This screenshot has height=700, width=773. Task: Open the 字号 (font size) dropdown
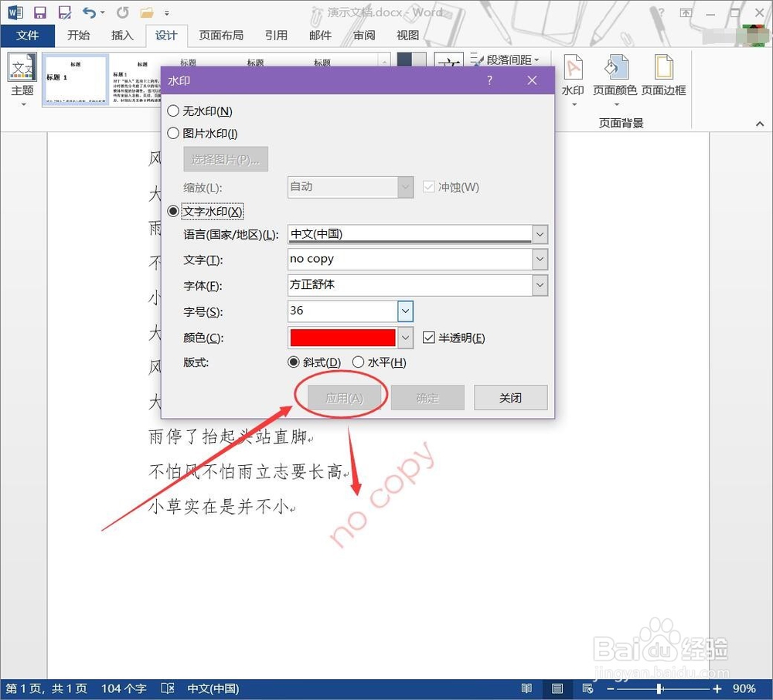[405, 311]
